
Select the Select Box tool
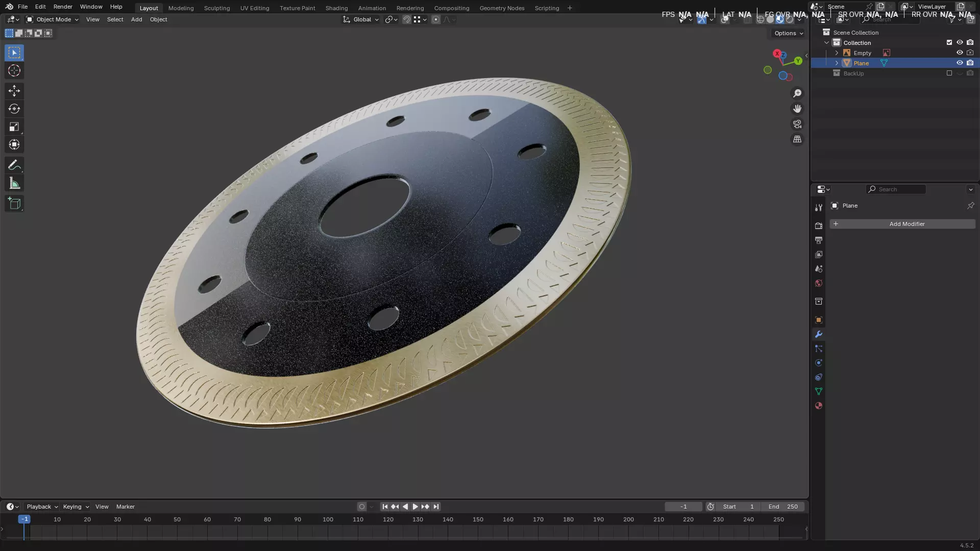[x=14, y=53]
